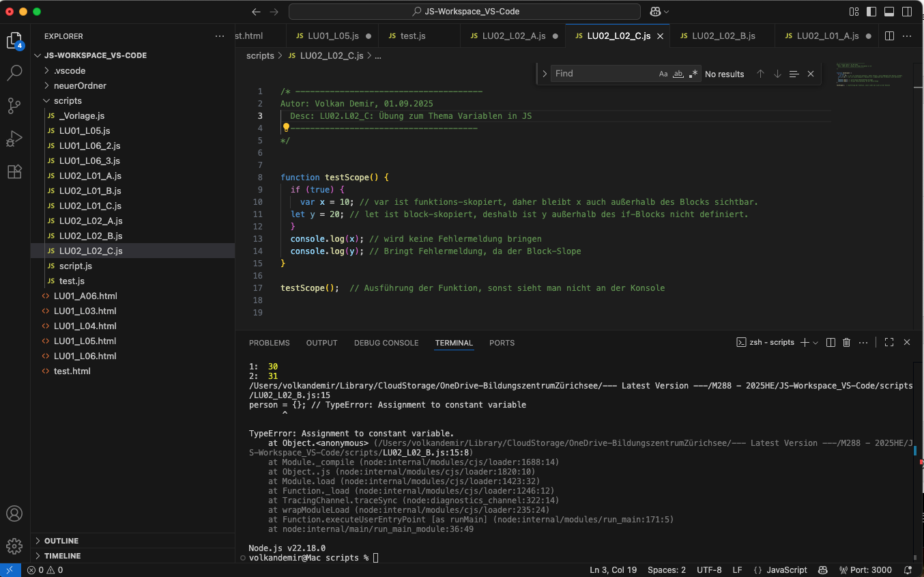Image resolution: width=924 pixels, height=577 pixels.
Task: Go forward with the title bar arrow
Action: click(x=274, y=12)
